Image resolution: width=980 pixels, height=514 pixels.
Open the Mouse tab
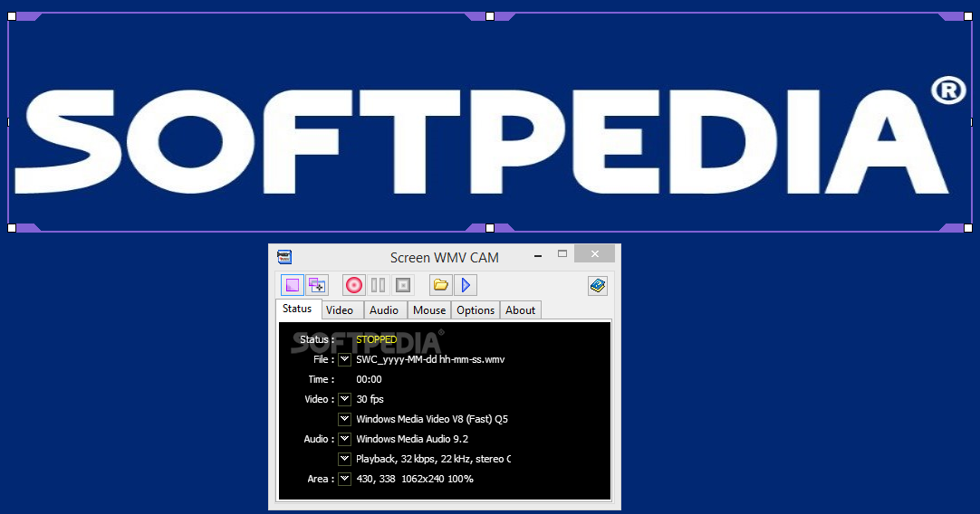429,310
